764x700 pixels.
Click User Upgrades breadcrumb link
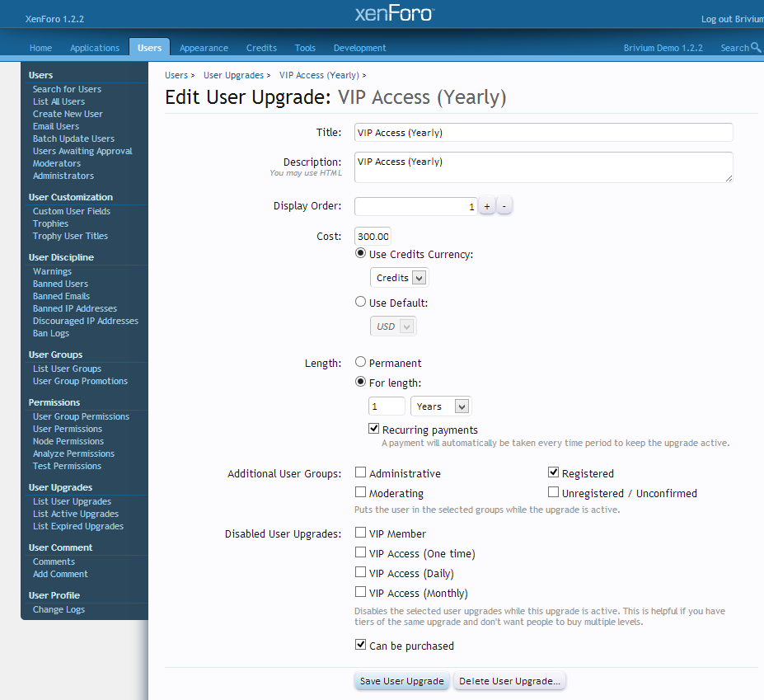coord(233,75)
